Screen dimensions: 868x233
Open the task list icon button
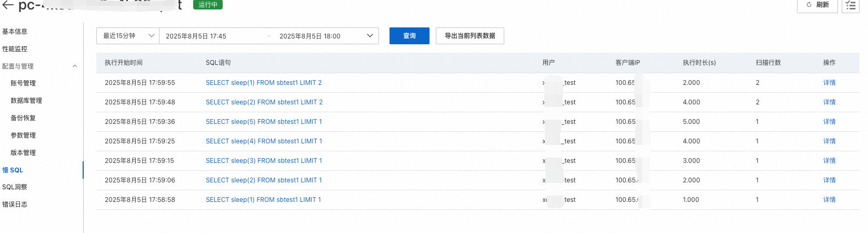(x=851, y=5)
